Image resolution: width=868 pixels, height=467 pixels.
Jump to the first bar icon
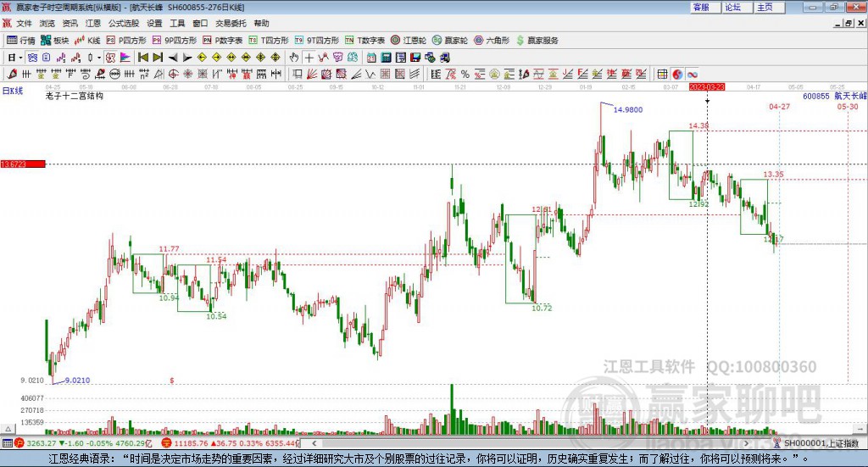click(142, 58)
